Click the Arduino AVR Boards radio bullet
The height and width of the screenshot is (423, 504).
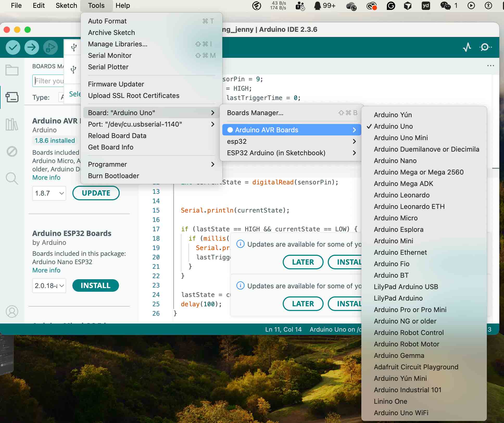[x=230, y=130]
